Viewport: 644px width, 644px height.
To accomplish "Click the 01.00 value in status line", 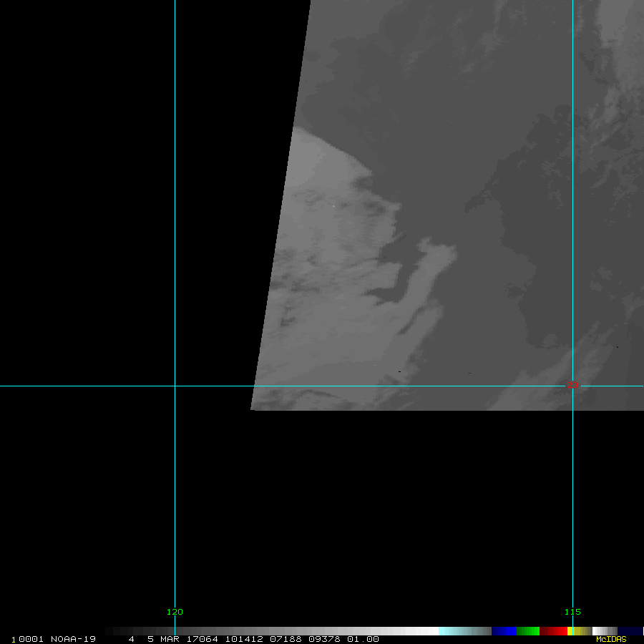I will (363, 639).
